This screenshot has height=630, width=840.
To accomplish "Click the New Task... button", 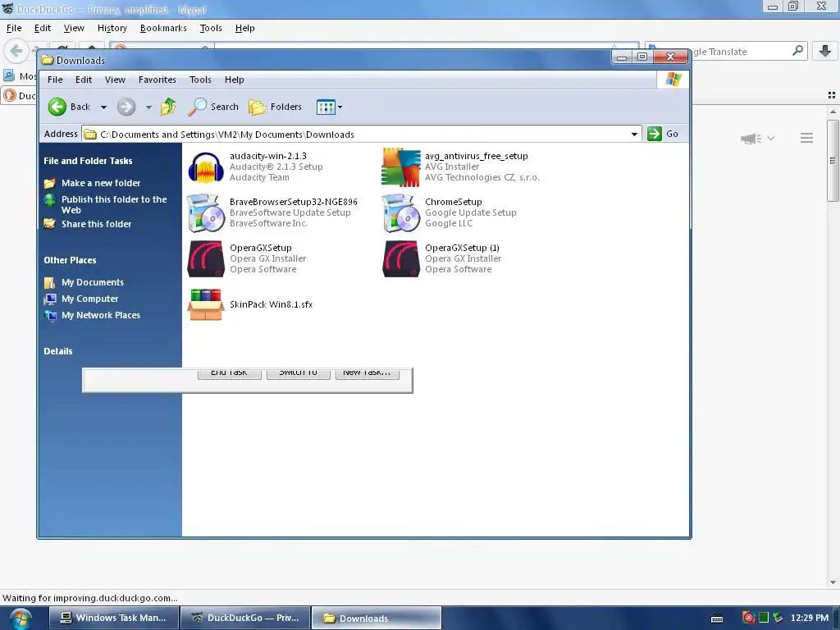I will coord(367,373).
